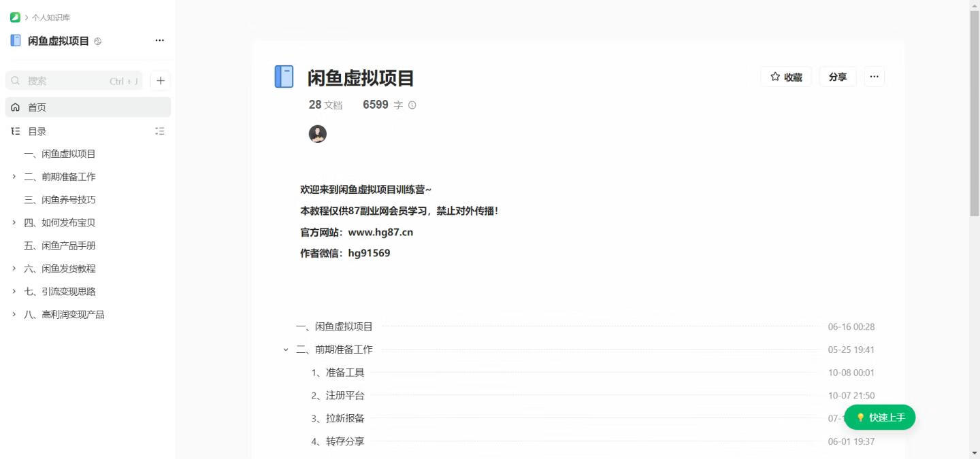Expand sidebar chevron for 四、如何发布宝贝
Viewport: 980px width, 459px height.
point(14,222)
